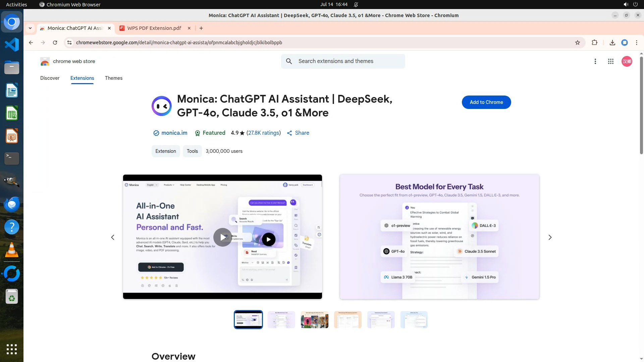Click Add to Chrome button
Viewport: 644px width, 362px height.
(x=486, y=102)
